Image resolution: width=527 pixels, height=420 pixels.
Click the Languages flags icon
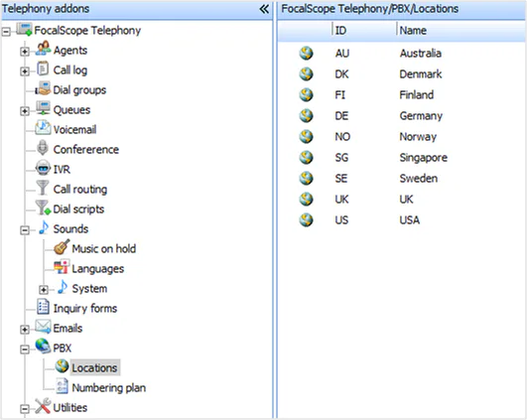click(x=62, y=267)
